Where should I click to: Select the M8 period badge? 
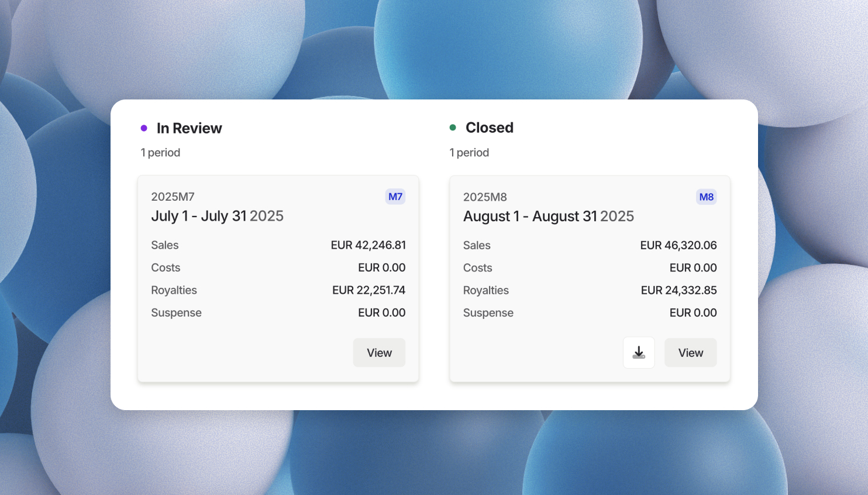click(x=707, y=197)
